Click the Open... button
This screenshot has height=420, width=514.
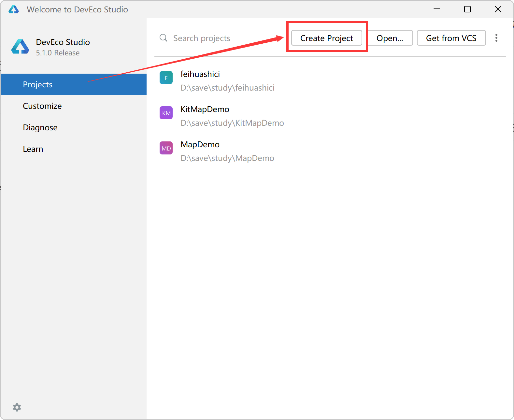point(390,38)
